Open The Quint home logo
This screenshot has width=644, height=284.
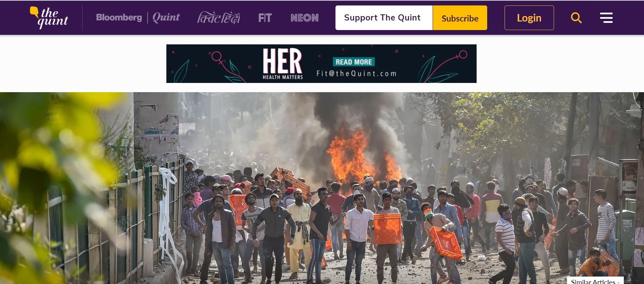(x=49, y=17)
